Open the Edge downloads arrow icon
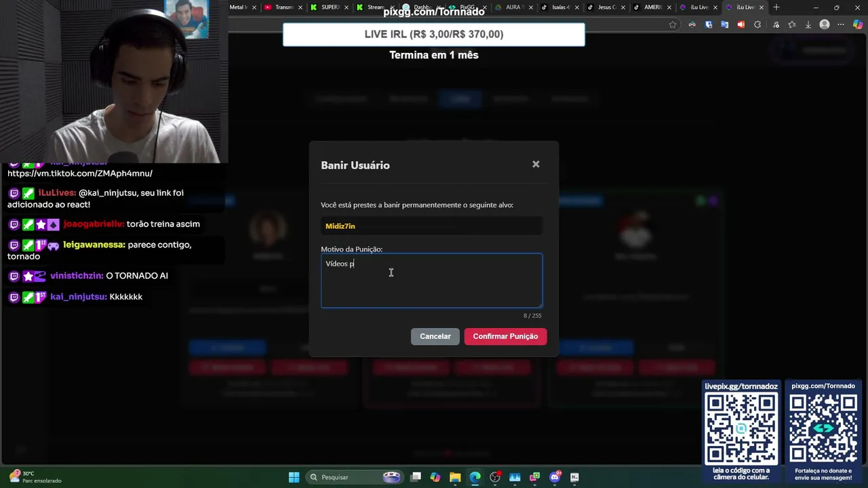Screen dimensions: 868x488 (808, 24)
